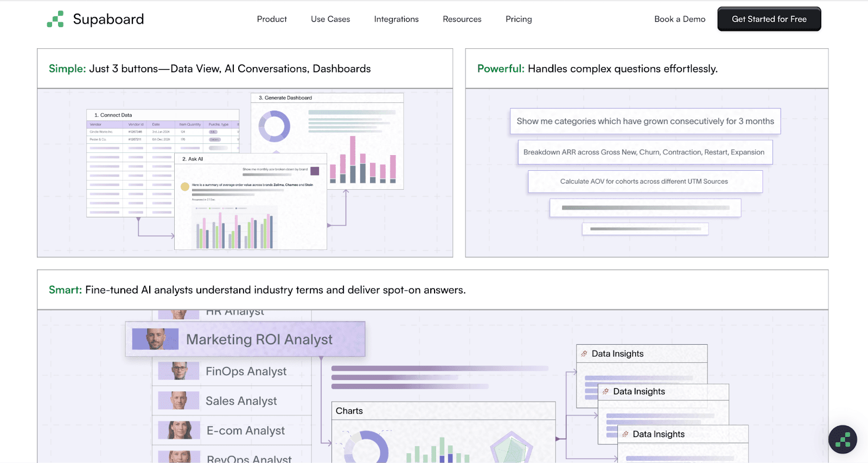
Task: Open the Integrations menu
Action: pyautogui.click(x=397, y=19)
